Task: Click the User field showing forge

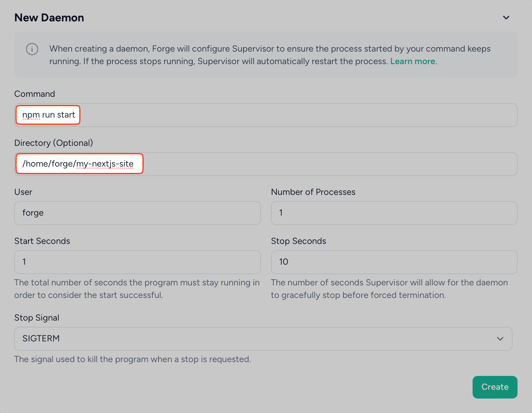Action: pos(137,213)
